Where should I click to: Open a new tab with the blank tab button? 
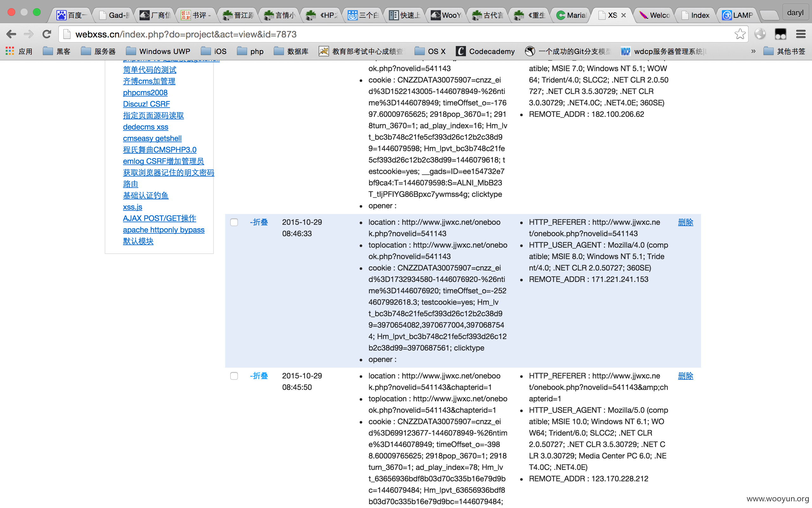click(769, 15)
